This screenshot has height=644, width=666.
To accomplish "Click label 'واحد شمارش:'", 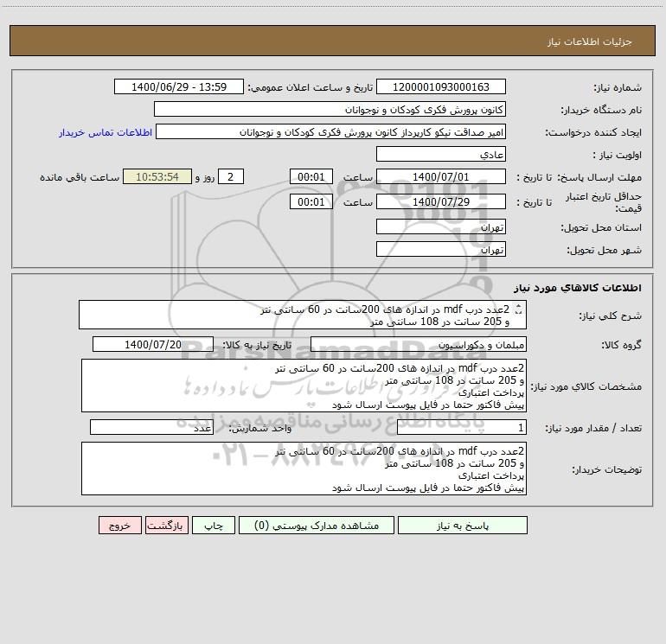I will (260, 428).
